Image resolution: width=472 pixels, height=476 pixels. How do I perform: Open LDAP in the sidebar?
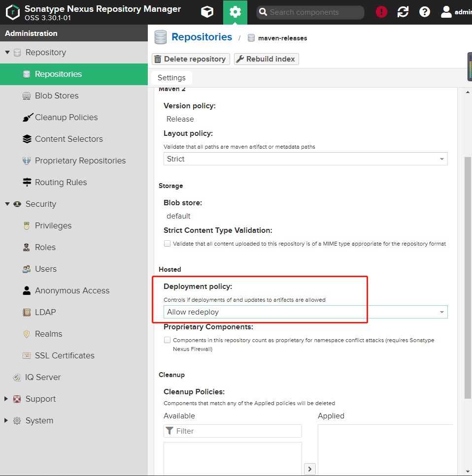74,312
